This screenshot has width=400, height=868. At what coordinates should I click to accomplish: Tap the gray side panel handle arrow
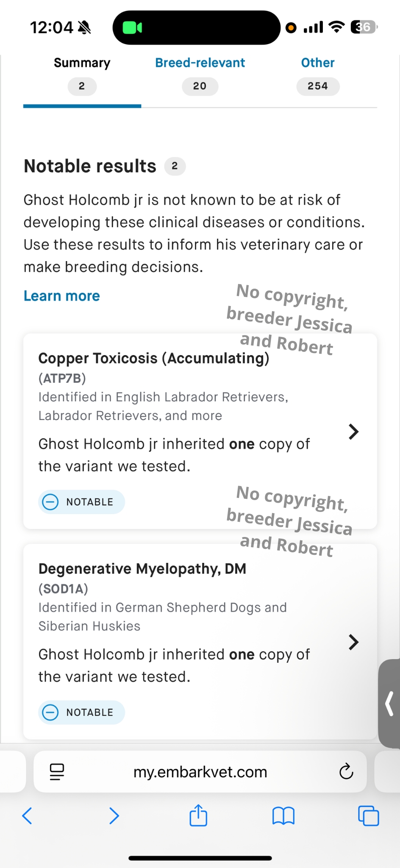[x=390, y=704]
